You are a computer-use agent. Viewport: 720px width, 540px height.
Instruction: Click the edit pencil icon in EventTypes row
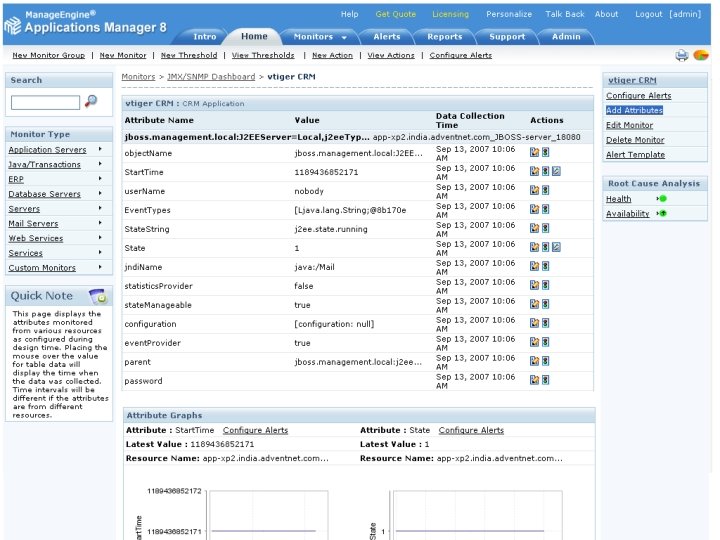pos(534,209)
